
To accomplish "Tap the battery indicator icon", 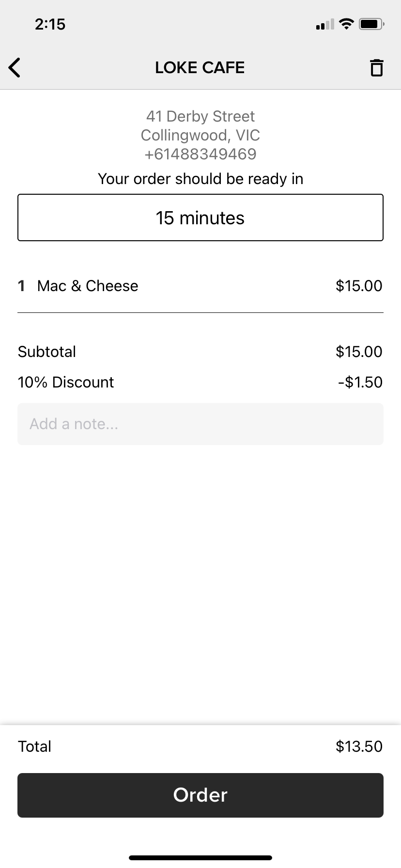I will tap(371, 24).
